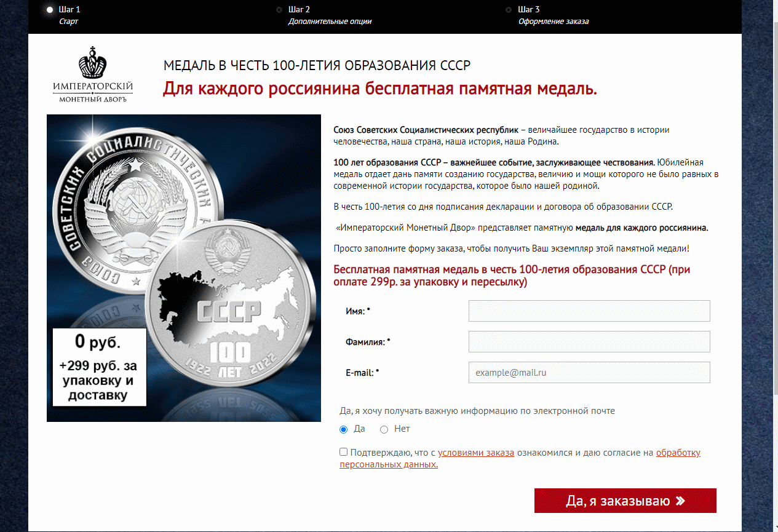Click the Императорский Монетный Двор crown logo
The height and width of the screenshot is (532, 778).
click(x=93, y=74)
